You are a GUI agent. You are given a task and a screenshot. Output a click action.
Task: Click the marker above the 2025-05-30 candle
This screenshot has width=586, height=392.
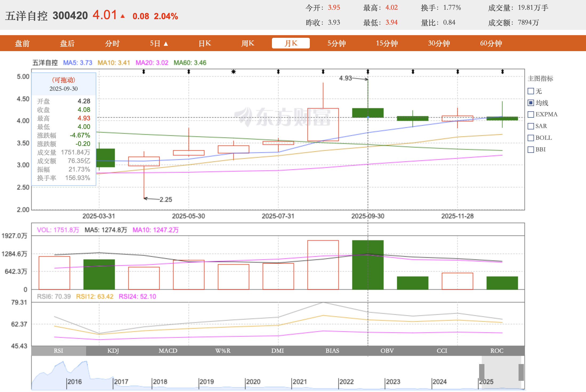(x=189, y=72)
